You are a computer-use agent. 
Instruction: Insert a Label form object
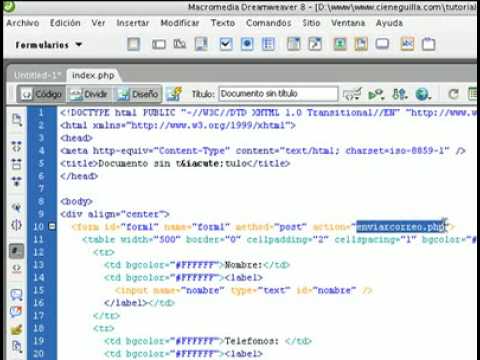click(407, 44)
